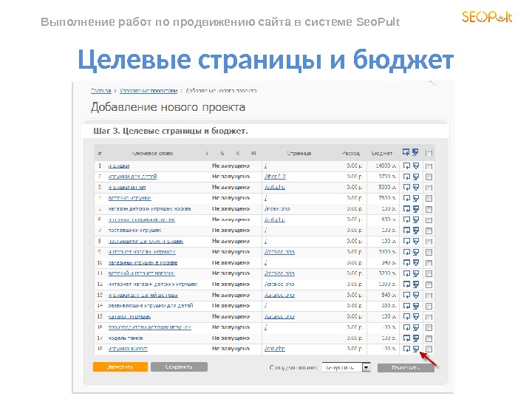
Task: Tick the checkbox in row 6 (530 р.)
Action: point(429,220)
